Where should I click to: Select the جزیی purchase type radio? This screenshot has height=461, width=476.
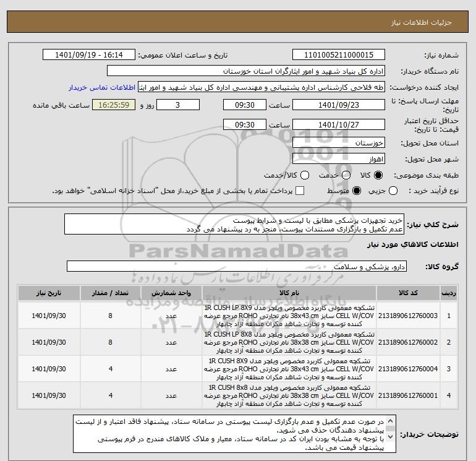[x=393, y=191]
